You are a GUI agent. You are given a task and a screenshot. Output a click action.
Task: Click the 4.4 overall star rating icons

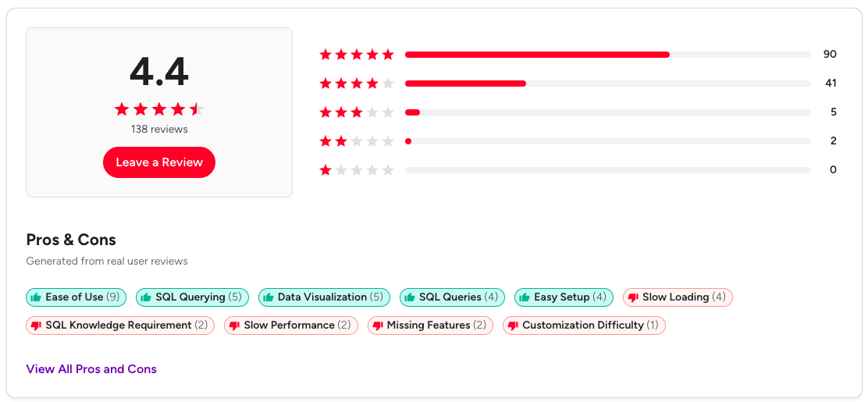[x=159, y=109]
